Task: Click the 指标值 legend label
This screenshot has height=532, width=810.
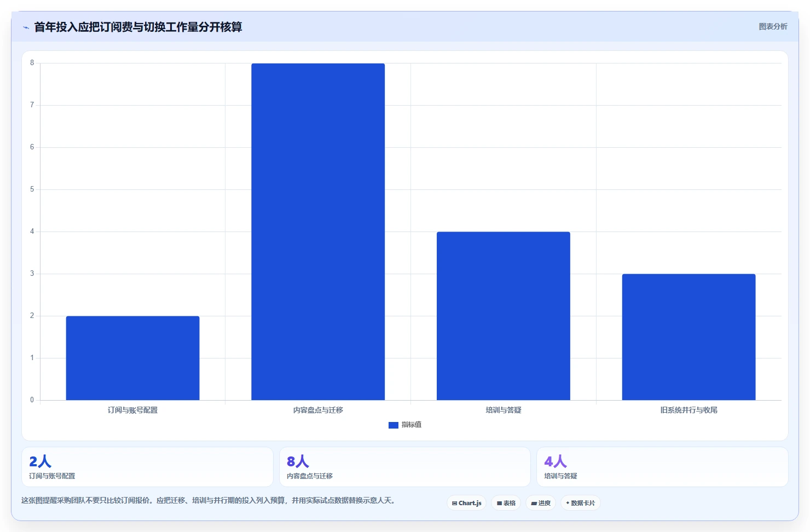Action: click(412, 425)
